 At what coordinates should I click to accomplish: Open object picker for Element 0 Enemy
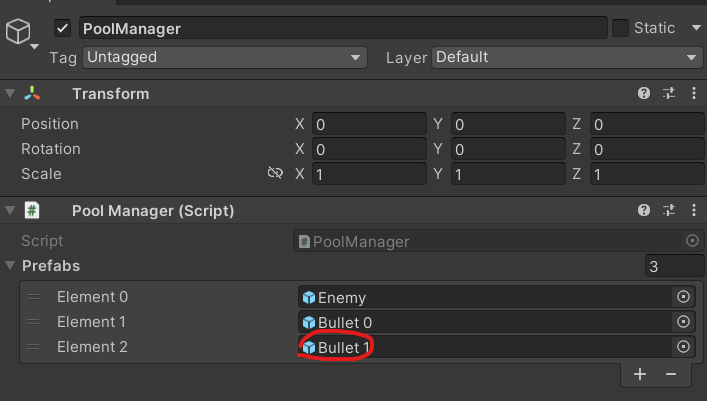[x=684, y=297]
